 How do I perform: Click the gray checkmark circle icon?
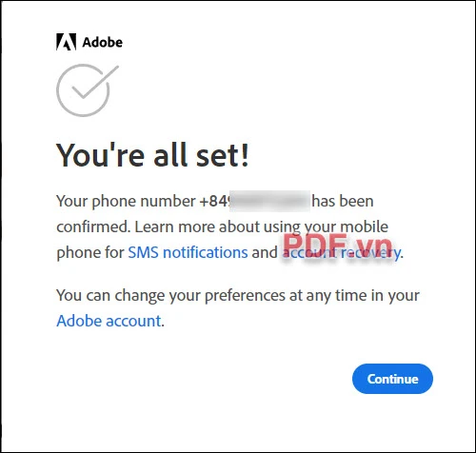point(88,90)
